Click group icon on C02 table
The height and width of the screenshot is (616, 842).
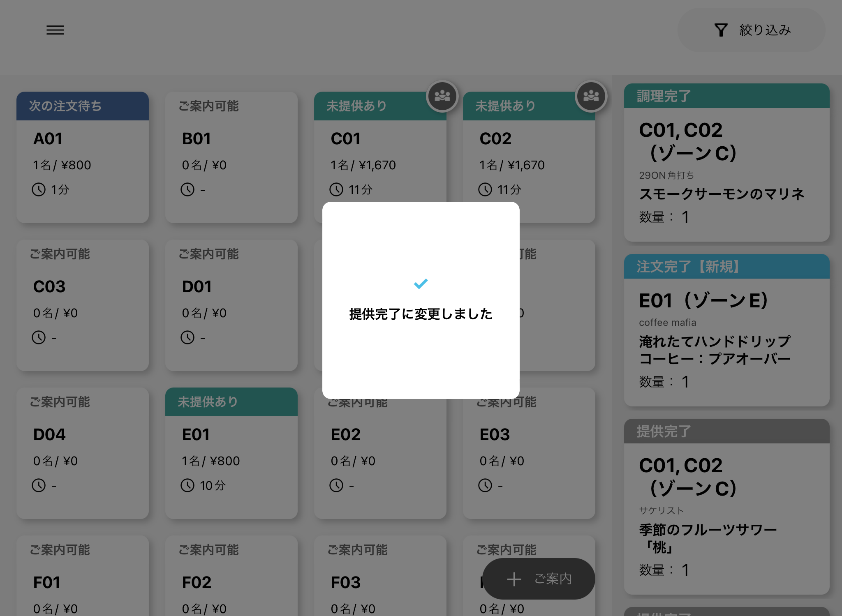591,96
